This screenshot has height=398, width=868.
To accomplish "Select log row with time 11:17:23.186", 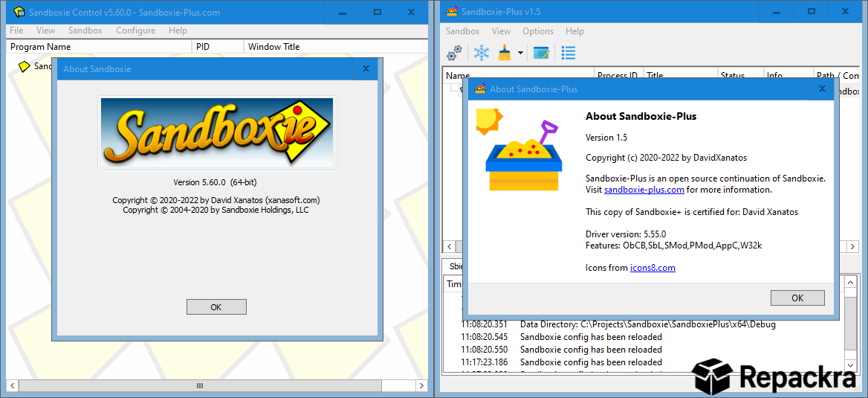I will 644,362.
